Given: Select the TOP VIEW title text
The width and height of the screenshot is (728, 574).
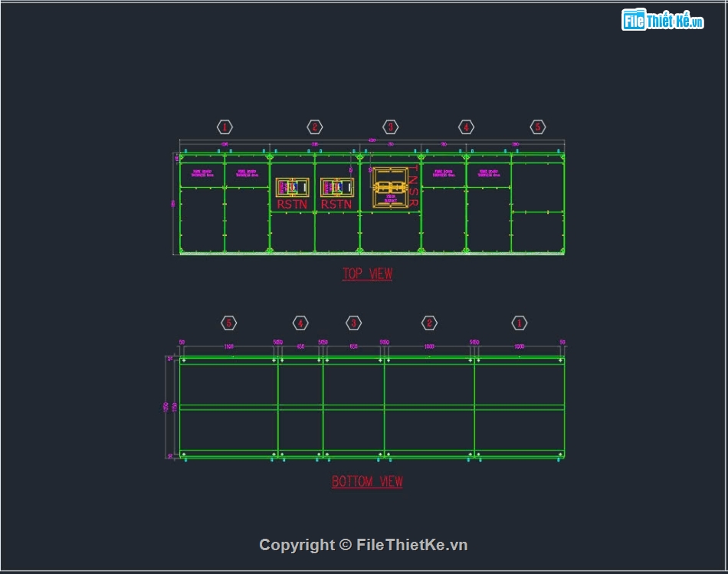Looking at the screenshot, I should click(368, 274).
